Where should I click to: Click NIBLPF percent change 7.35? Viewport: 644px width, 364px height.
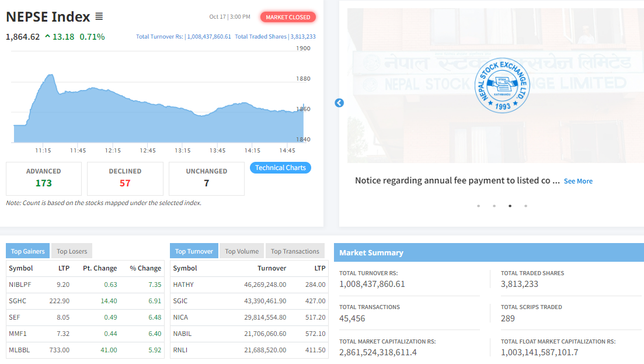[155, 285]
